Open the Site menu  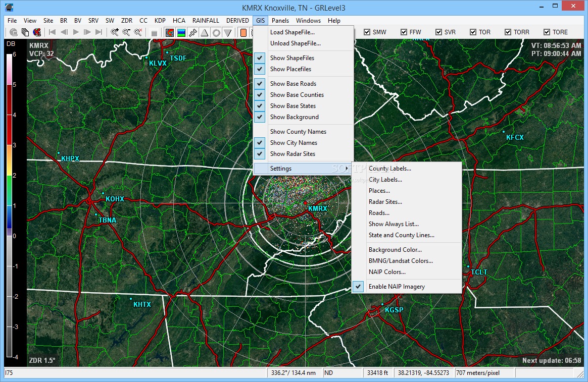coord(48,21)
